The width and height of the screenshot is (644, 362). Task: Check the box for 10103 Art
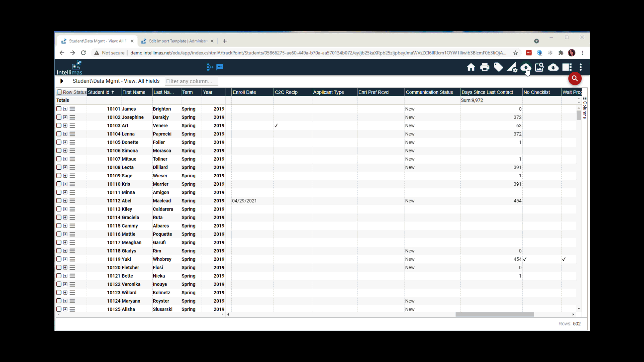coord(59,126)
